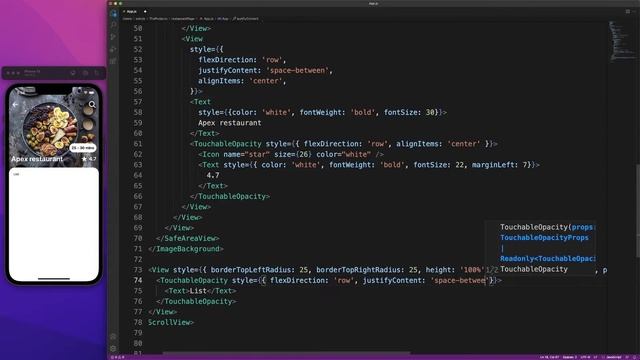Click the '</ImageBackground>' tag on line 71

186,249
